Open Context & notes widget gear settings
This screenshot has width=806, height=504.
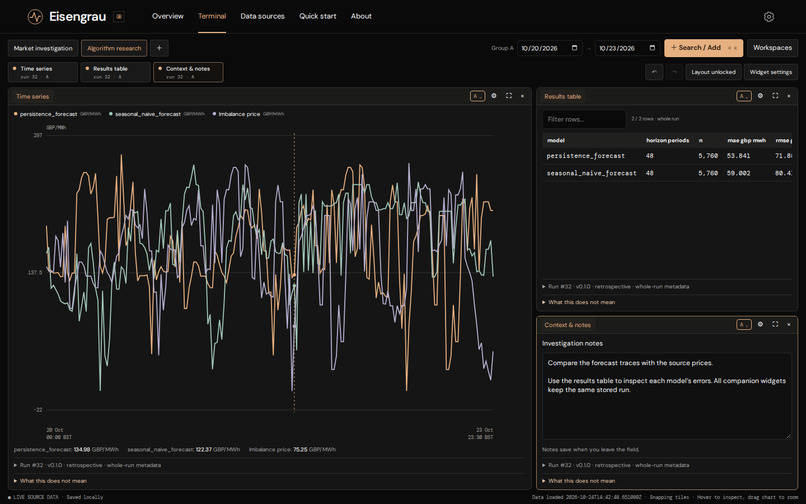coord(760,324)
